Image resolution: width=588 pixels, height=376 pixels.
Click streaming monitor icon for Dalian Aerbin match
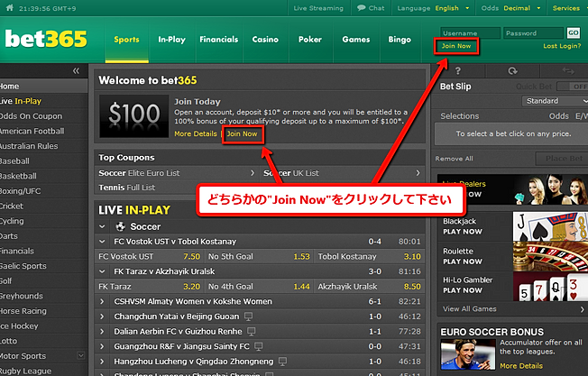coord(252,332)
